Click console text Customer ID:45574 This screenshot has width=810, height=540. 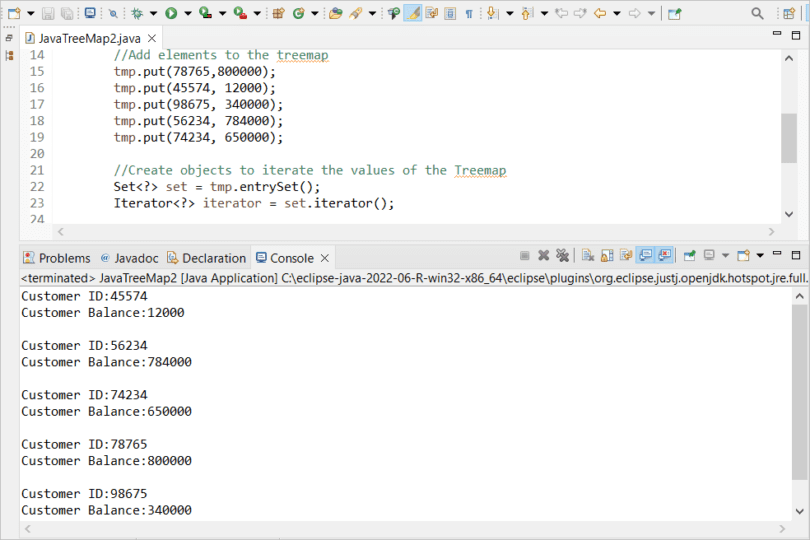click(x=84, y=296)
